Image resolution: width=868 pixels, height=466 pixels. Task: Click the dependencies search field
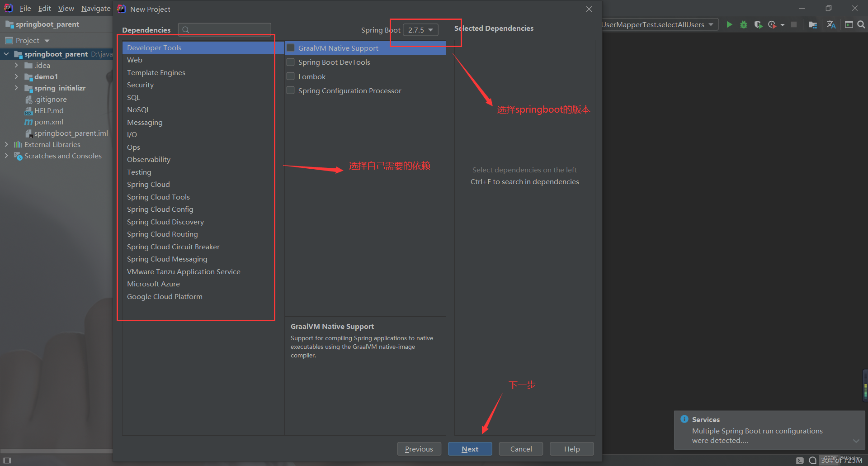225,30
